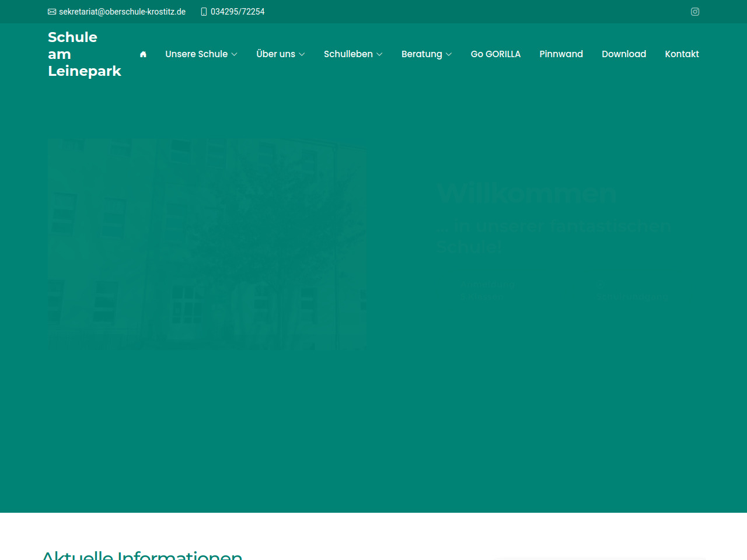Click the phone number 034295/72254
747x560 pixels.
[238, 12]
